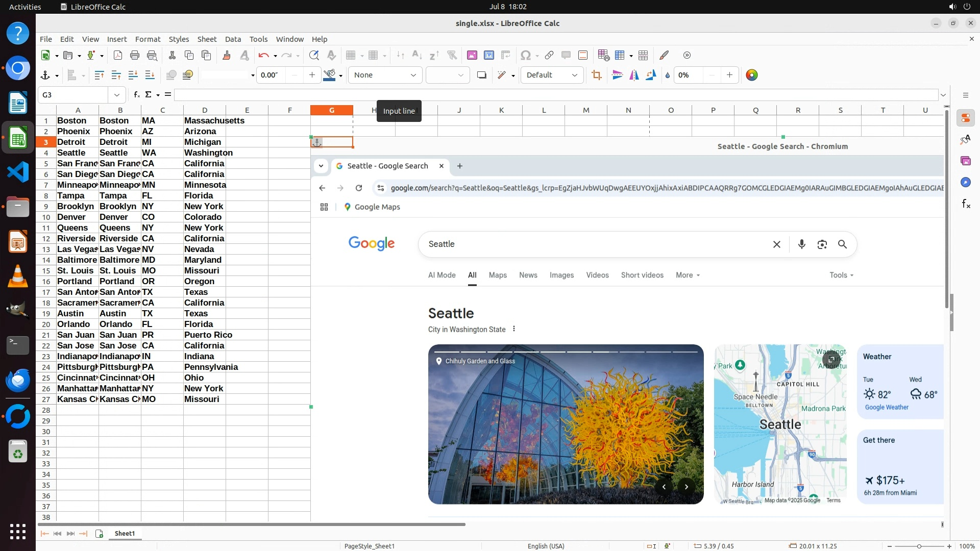Click the Flip vertically icon
Screen dimensions: 980x551
617,75
